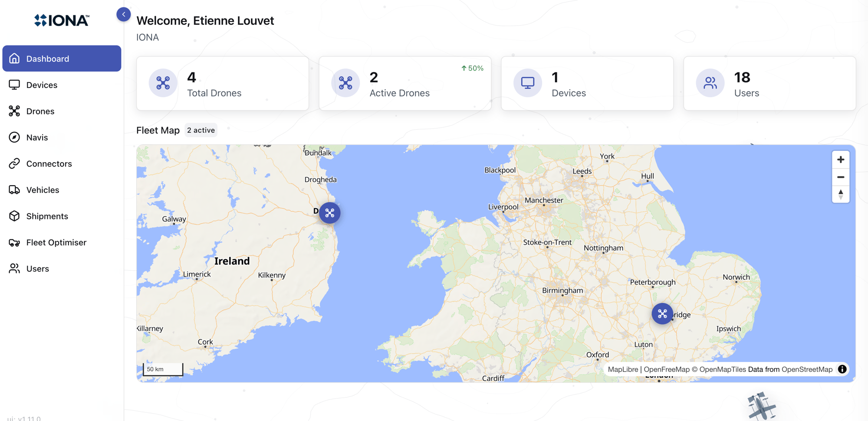Open the OpenStreetMap attribution link
The image size is (868, 421).
pyautogui.click(x=807, y=369)
